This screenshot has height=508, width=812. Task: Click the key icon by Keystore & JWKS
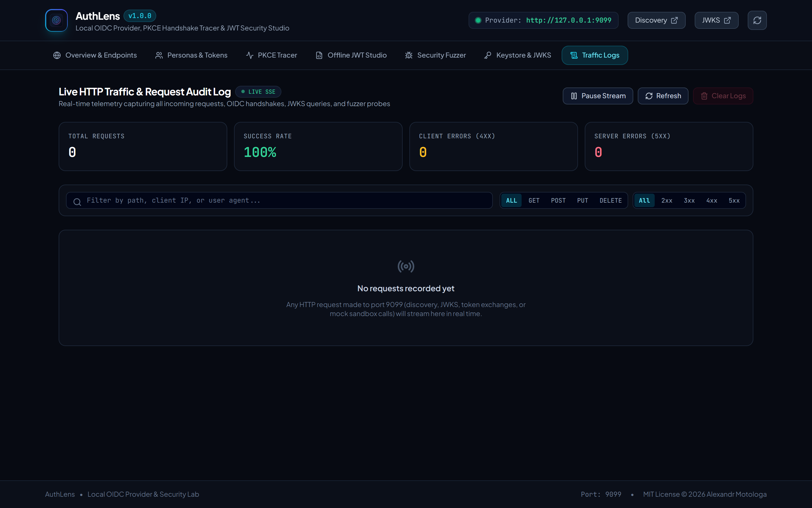[488, 55]
